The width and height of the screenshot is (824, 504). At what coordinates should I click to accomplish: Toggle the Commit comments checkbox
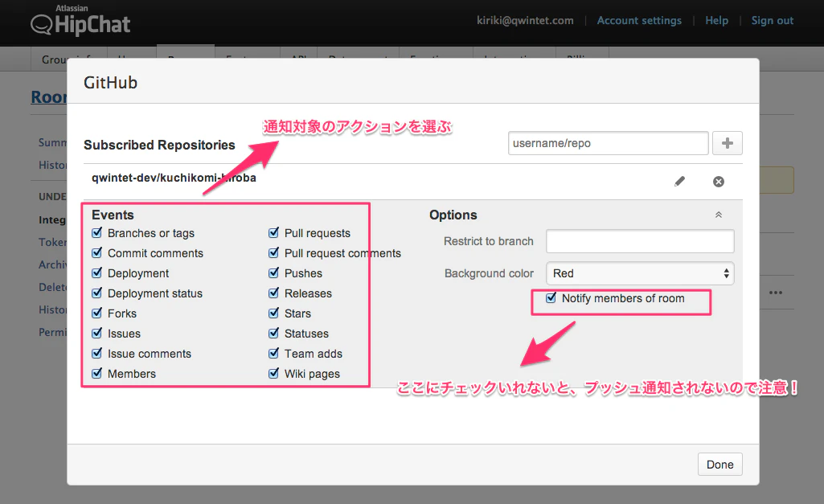[96, 252]
